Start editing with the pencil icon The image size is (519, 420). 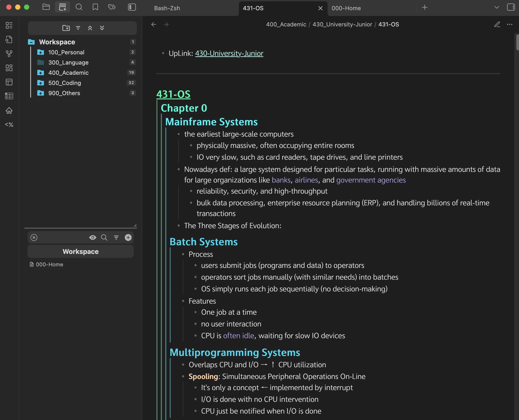(x=497, y=24)
